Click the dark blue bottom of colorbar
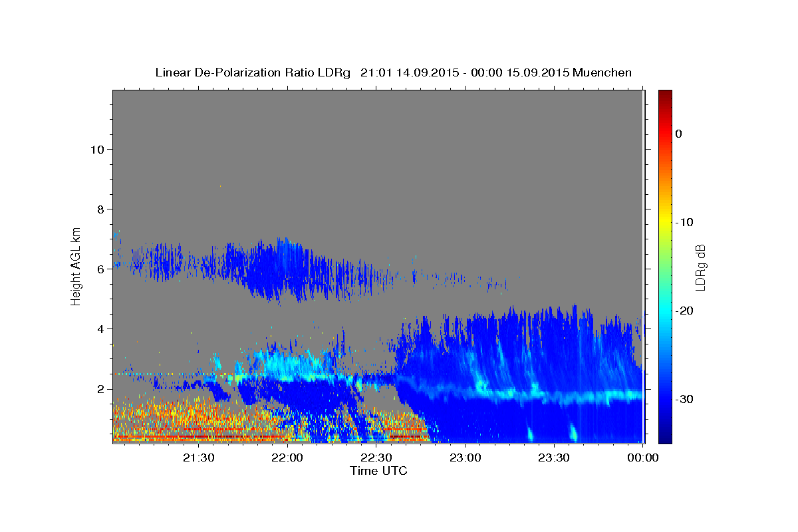The image size is (798, 532). [665, 439]
